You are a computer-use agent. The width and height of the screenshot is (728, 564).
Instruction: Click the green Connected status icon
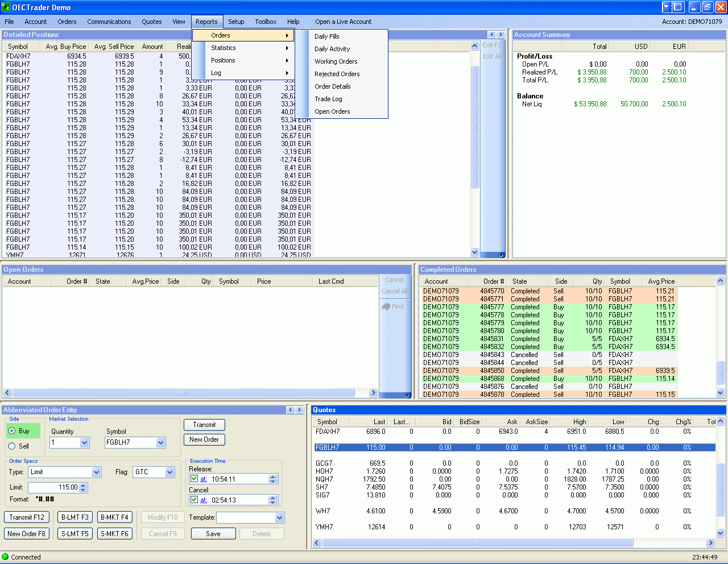6,557
